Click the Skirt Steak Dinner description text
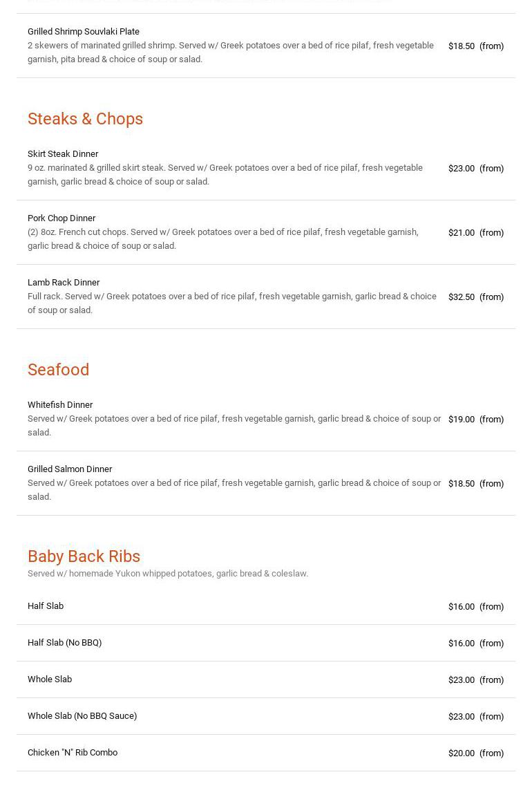The height and width of the screenshot is (788, 532). pos(225,175)
